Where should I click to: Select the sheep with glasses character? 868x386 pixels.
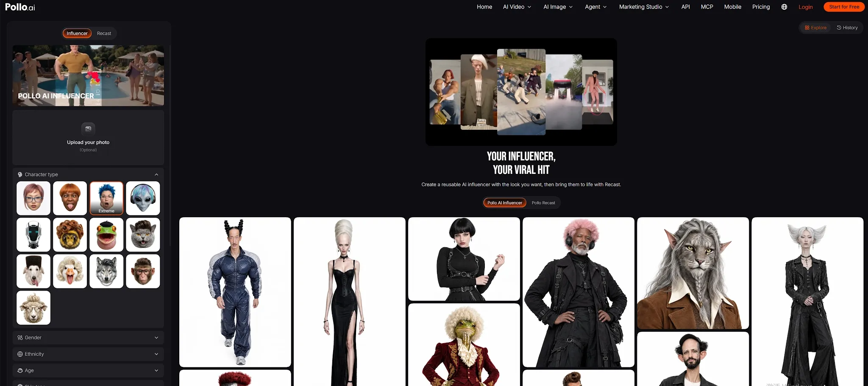[33, 308]
